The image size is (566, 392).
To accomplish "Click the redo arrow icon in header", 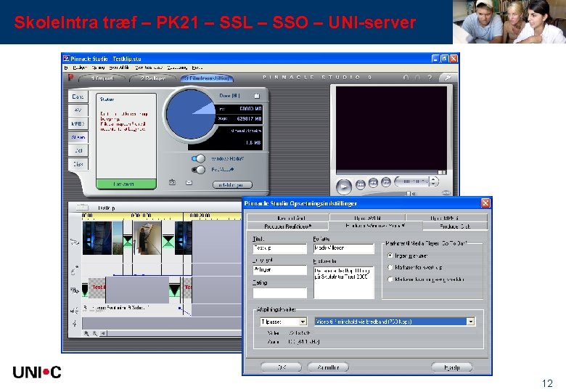I will [x=418, y=77].
